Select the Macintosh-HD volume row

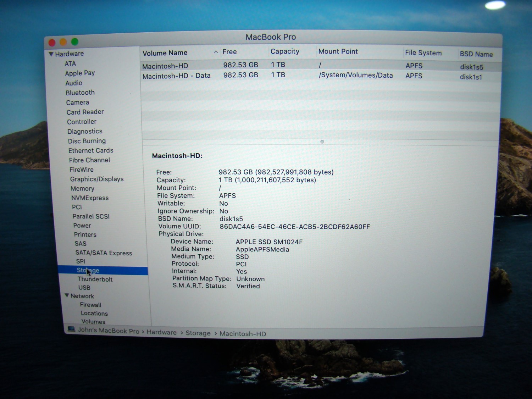(165, 66)
